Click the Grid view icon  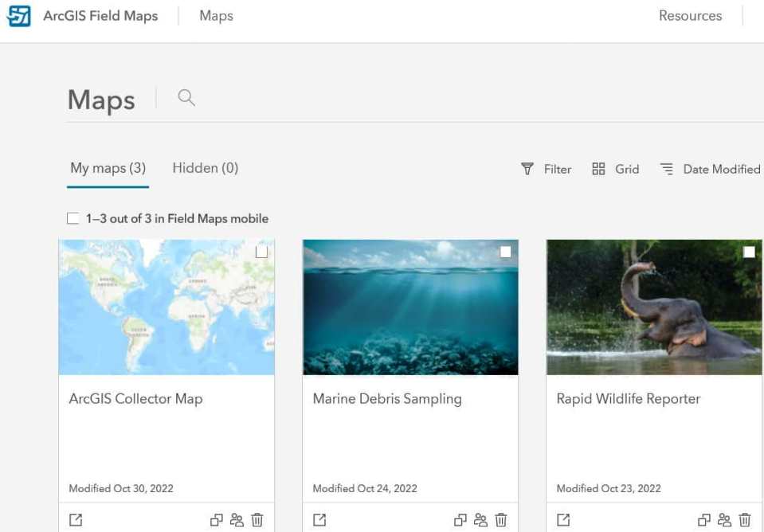[598, 169]
